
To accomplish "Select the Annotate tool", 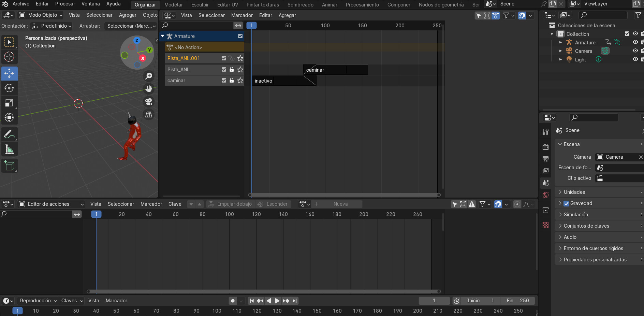I will coord(9,134).
